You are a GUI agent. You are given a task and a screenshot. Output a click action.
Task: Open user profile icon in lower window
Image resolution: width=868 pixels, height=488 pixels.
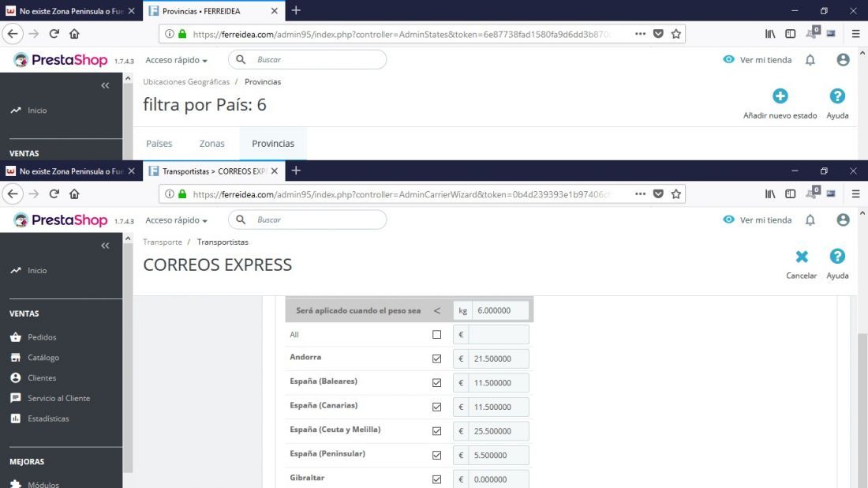[x=843, y=220]
